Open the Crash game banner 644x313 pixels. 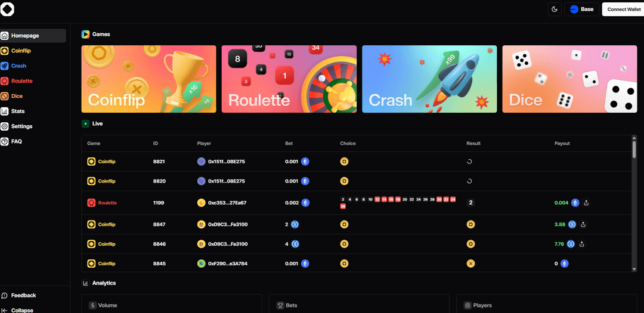tap(429, 79)
